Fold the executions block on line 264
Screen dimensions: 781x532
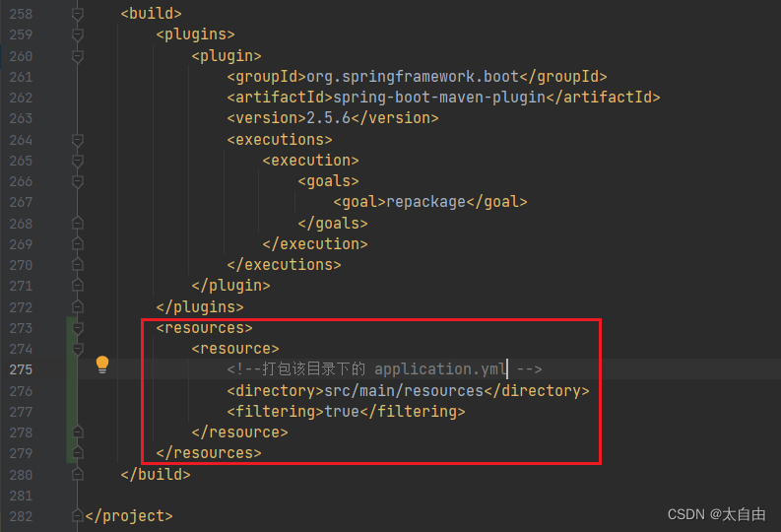(x=77, y=140)
